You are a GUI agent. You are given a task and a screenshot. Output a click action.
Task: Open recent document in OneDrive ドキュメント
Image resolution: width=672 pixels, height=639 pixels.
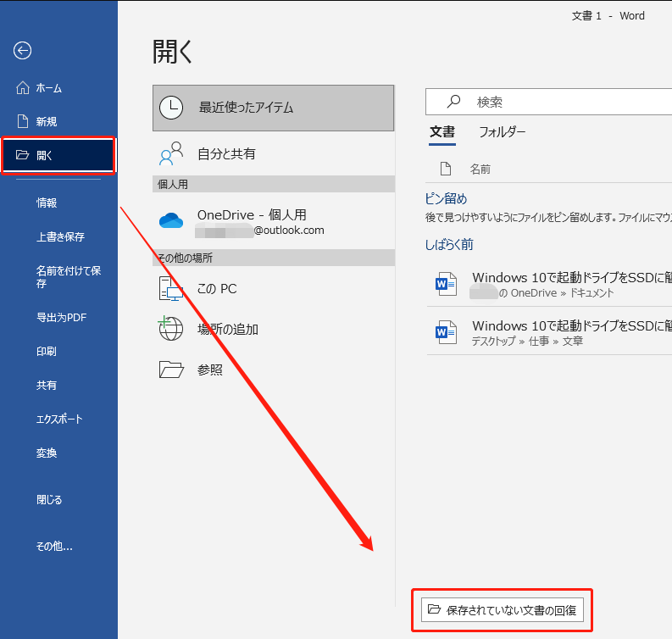point(549,284)
